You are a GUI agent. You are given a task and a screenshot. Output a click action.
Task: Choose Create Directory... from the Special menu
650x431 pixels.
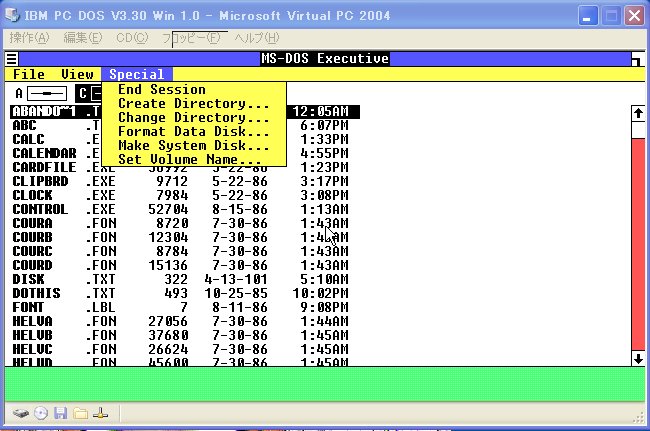pyautogui.click(x=194, y=104)
